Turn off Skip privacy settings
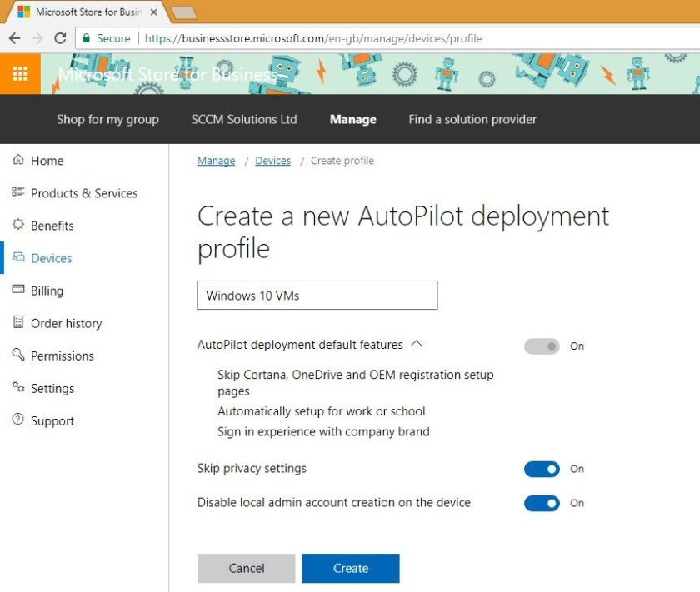This screenshot has height=592, width=700. (x=540, y=469)
